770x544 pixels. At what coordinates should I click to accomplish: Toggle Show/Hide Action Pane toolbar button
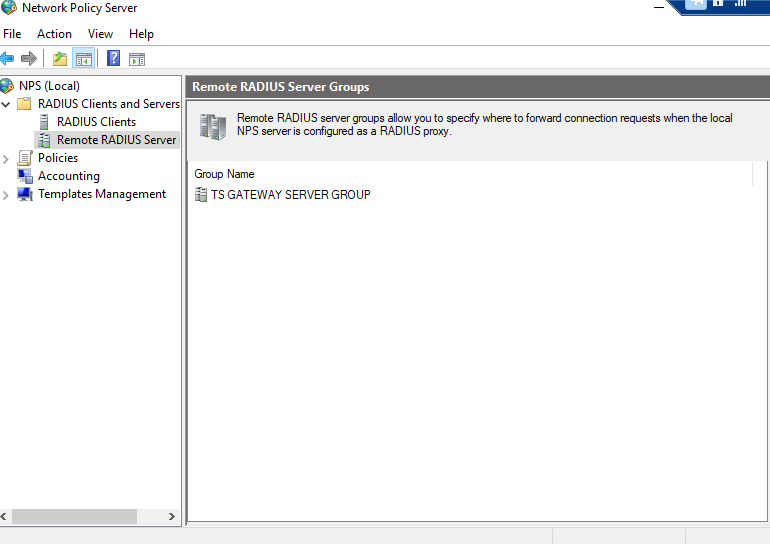click(x=137, y=59)
